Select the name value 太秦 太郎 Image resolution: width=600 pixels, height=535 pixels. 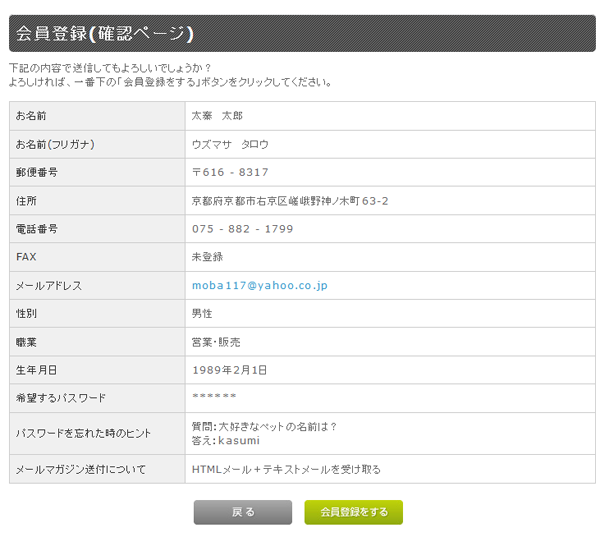click(x=217, y=116)
